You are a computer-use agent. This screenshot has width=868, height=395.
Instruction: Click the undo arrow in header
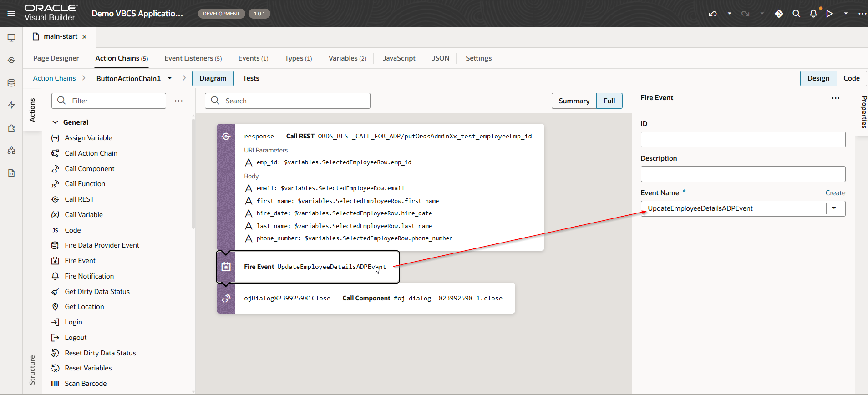[712, 14]
